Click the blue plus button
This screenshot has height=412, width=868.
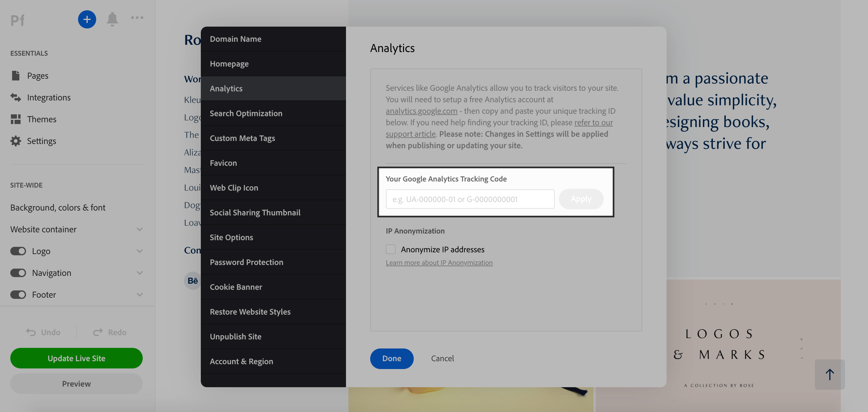tap(87, 19)
